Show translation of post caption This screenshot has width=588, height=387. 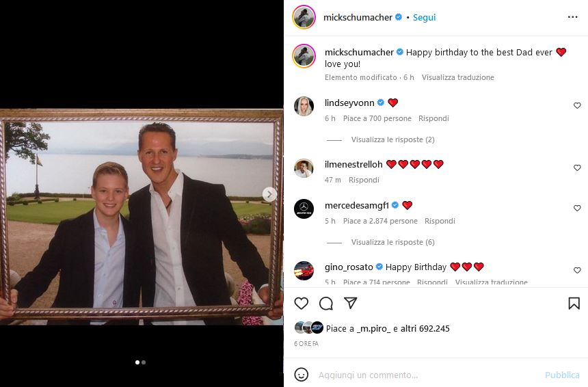[x=457, y=77]
